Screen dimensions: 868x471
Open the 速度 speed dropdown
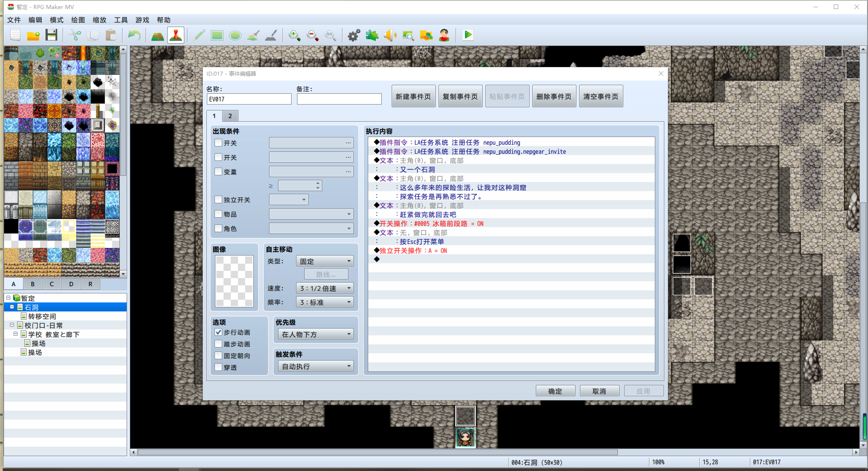(325, 288)
